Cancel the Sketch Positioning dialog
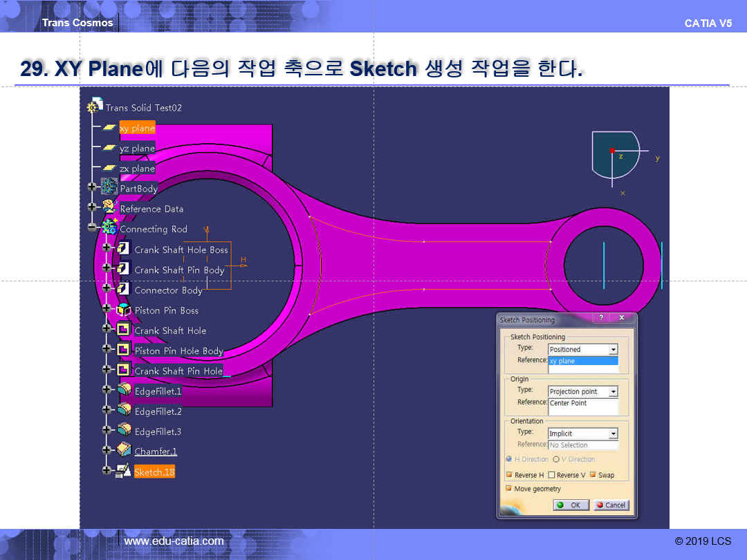747x560 pixels. pyautogui.click(x=611, y=505)
